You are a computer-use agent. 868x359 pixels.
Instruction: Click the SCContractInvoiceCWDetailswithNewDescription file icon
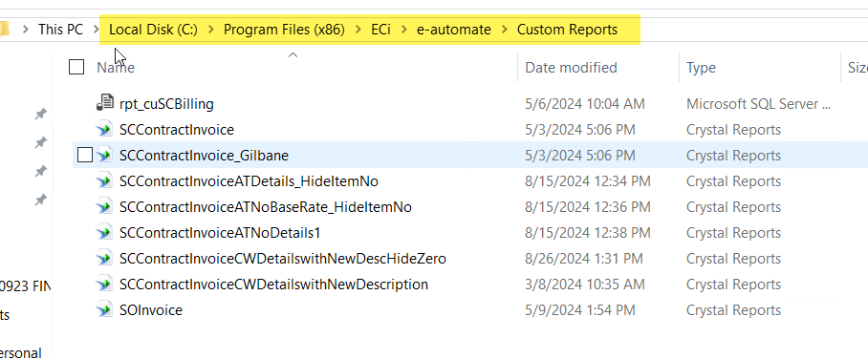tap(104, 285)
